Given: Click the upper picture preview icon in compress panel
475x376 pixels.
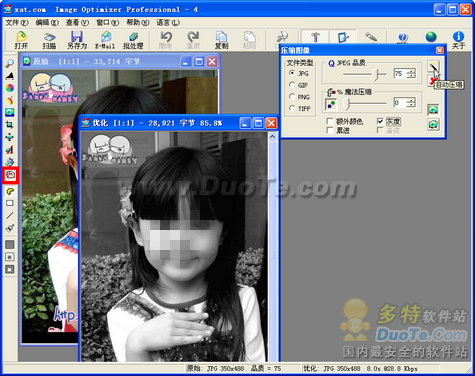Looking at the screenshot, I should pyautogui.click(x=433, y=109).
